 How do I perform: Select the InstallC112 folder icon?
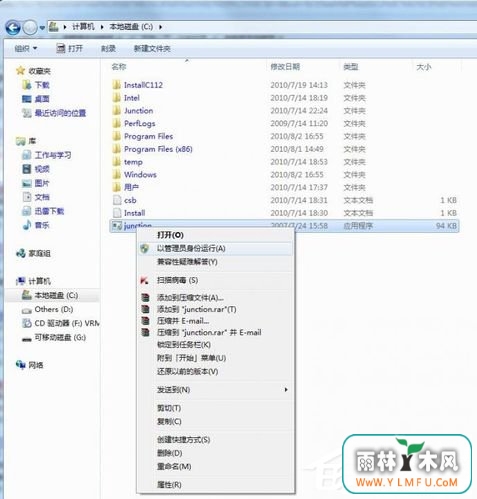click(117, 85)
